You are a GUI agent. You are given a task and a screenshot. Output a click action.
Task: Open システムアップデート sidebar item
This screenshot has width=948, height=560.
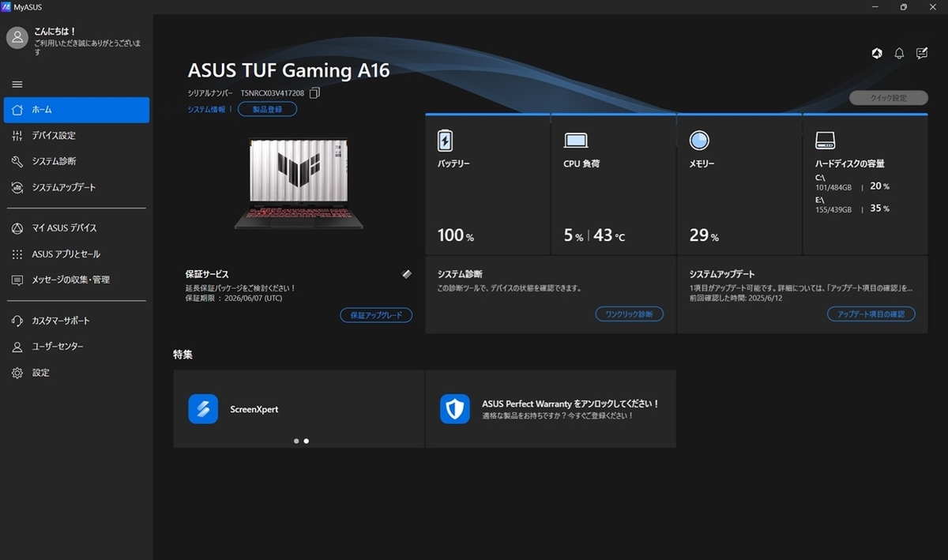coord(77,187)
